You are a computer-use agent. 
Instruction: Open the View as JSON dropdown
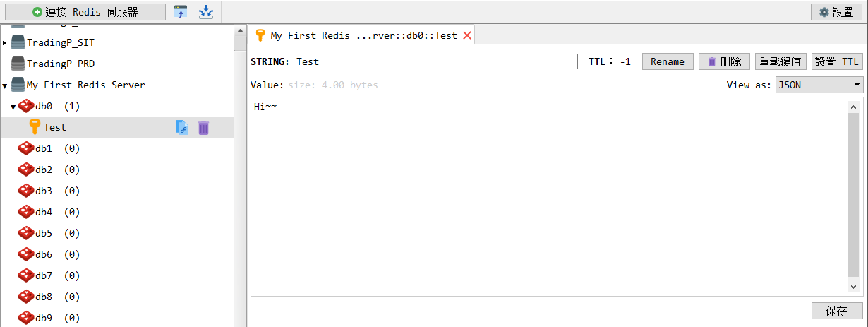coord(819,85)
